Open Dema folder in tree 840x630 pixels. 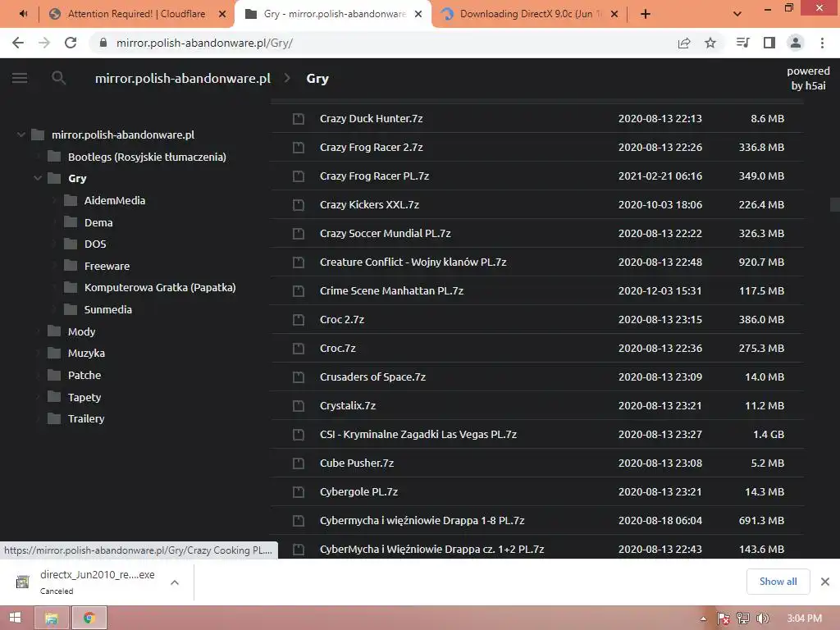[x=98, y=222]
